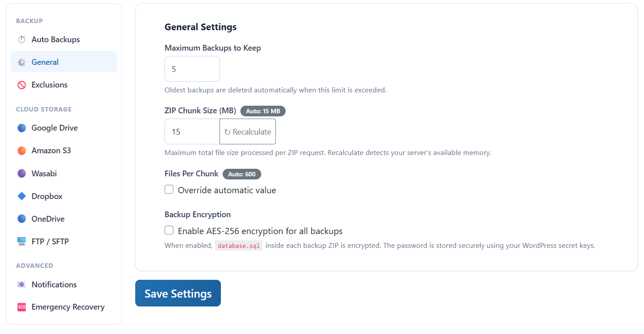Click the BACKUP section header
The height and width of the screenshot is (334, 644).
pos(29,21)
